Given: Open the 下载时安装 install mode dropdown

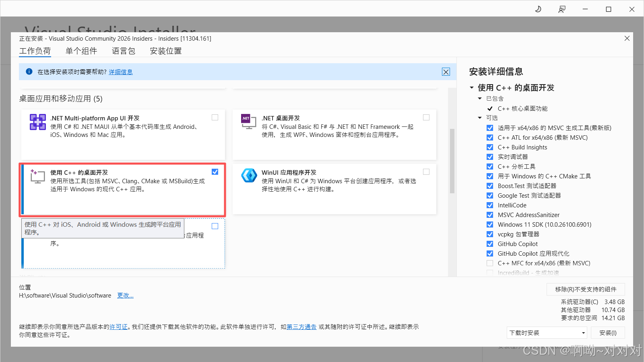Looking at the screenshot, I should (547, 333).
